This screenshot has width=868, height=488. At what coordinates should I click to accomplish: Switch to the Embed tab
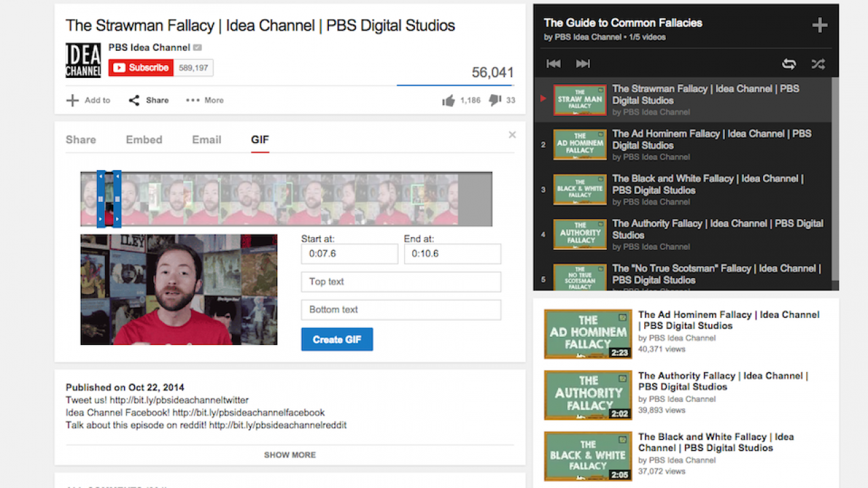click(x=144, y=140)
